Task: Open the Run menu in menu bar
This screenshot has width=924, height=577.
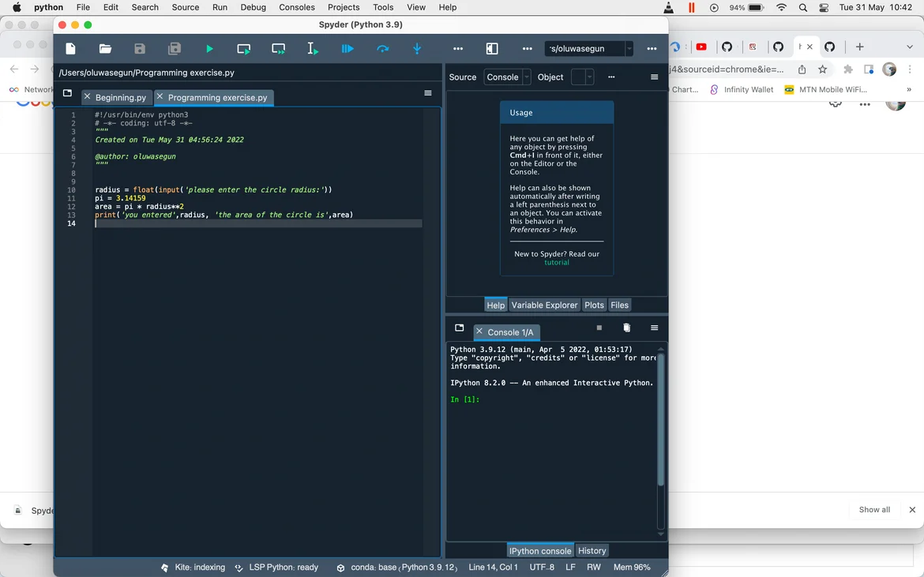Action: pos(220,7)
